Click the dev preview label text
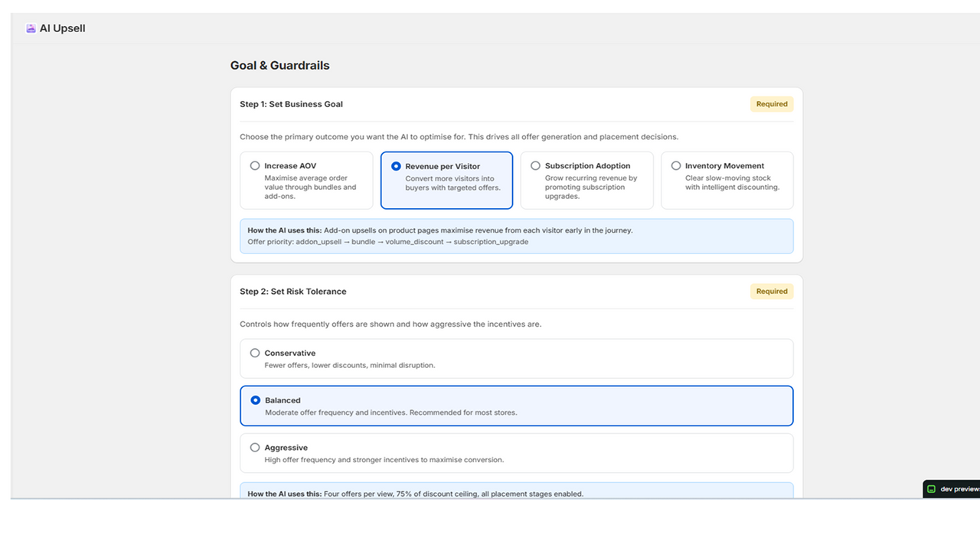Screen dimensions: 980x551 pos(960,489)
